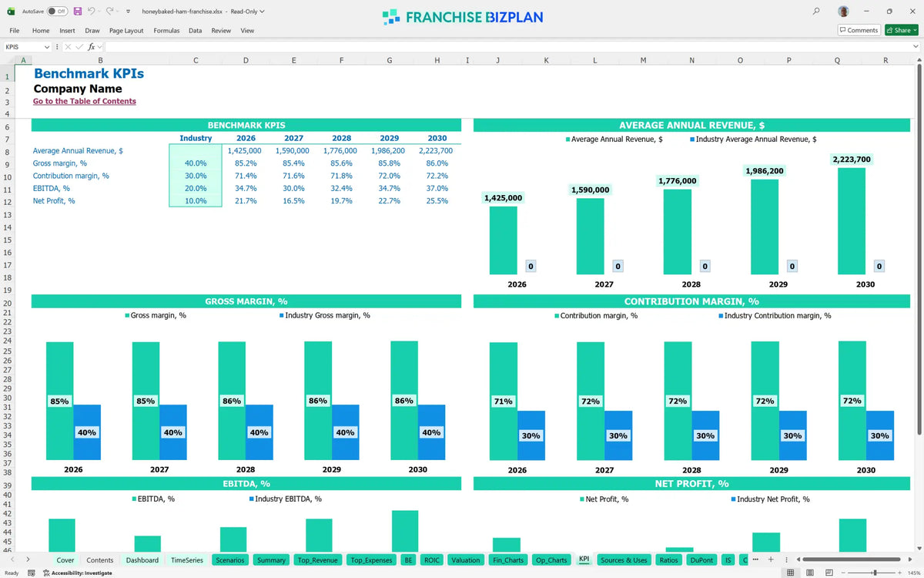Select the TimeSeries sheet tab
924x578 pixels.
187,560
